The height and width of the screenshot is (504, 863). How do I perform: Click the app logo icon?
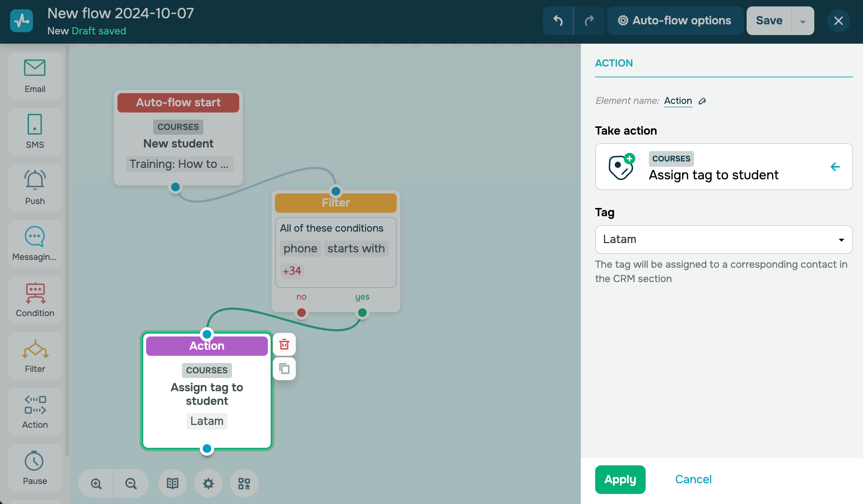(x=21, y=21)
